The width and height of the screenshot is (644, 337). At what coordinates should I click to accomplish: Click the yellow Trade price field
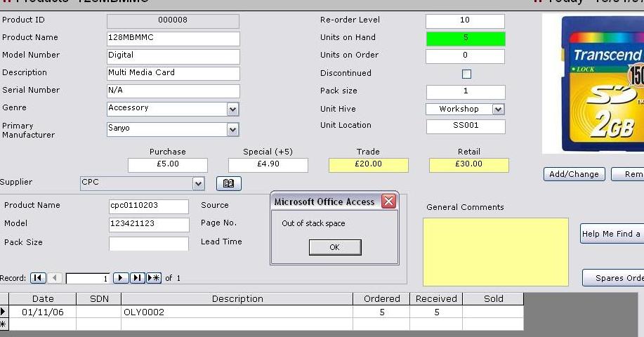[369, 165]
